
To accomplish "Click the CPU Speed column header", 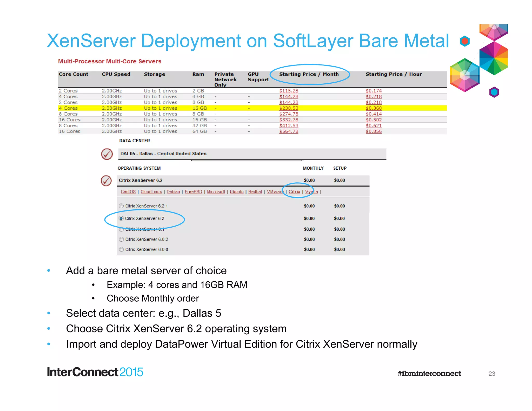I will 116,74.
